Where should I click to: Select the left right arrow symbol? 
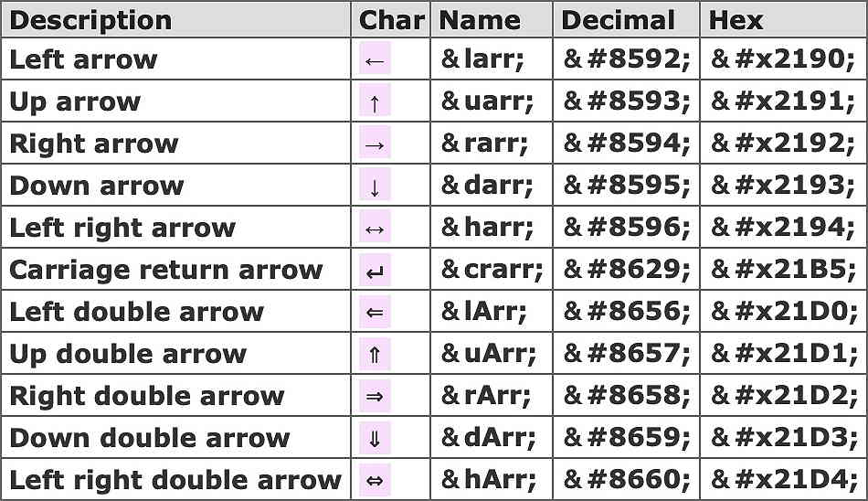[375, 229]
